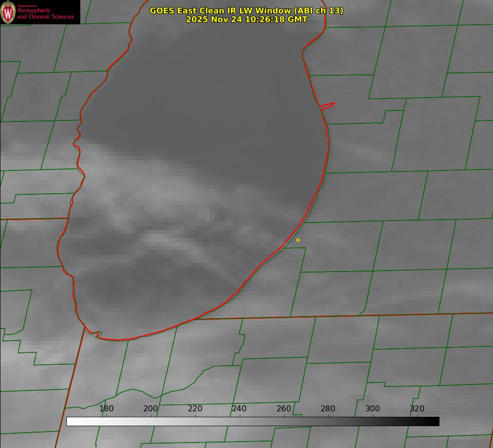Image resolution: width=493 pixels, height=448 pixels.
Task: Click the 300 tick label on the colorbar
Action: click(373, 408)
